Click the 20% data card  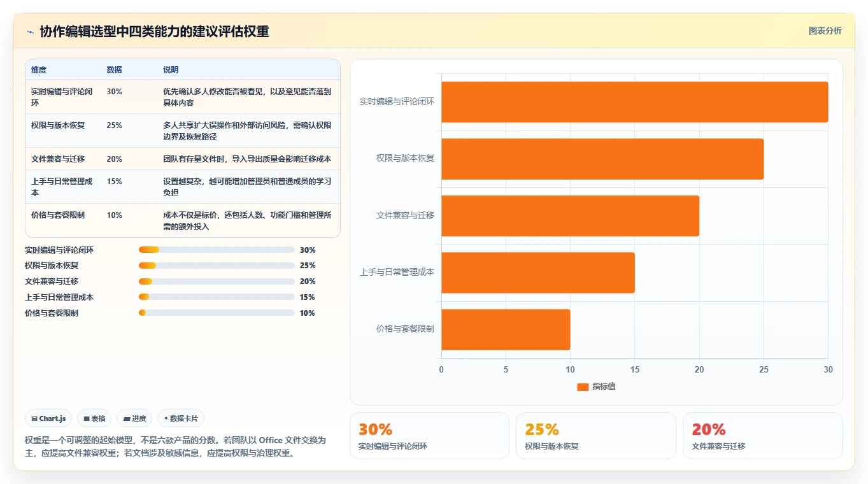763,436
